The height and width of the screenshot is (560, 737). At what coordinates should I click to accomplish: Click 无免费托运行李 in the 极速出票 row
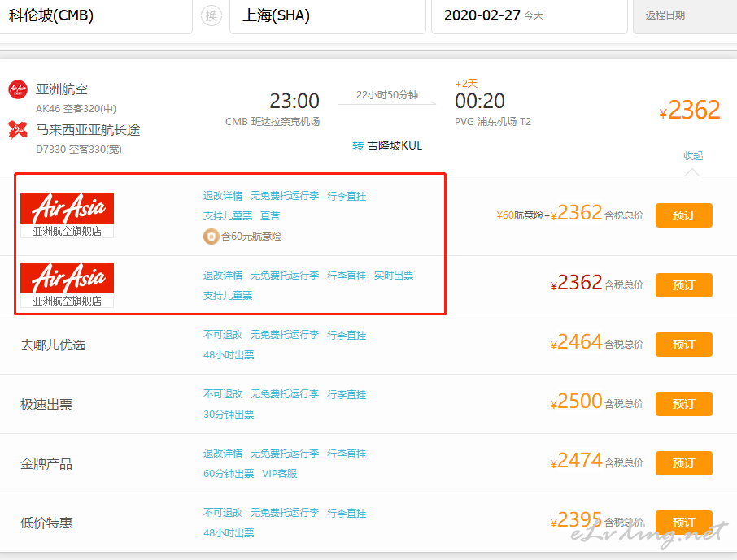click(285, 393)
